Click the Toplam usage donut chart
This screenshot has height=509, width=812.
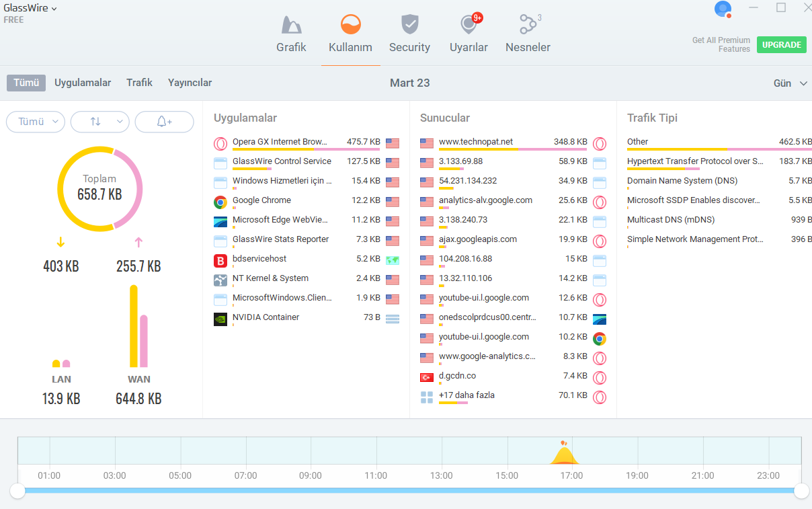coord(100,188)
